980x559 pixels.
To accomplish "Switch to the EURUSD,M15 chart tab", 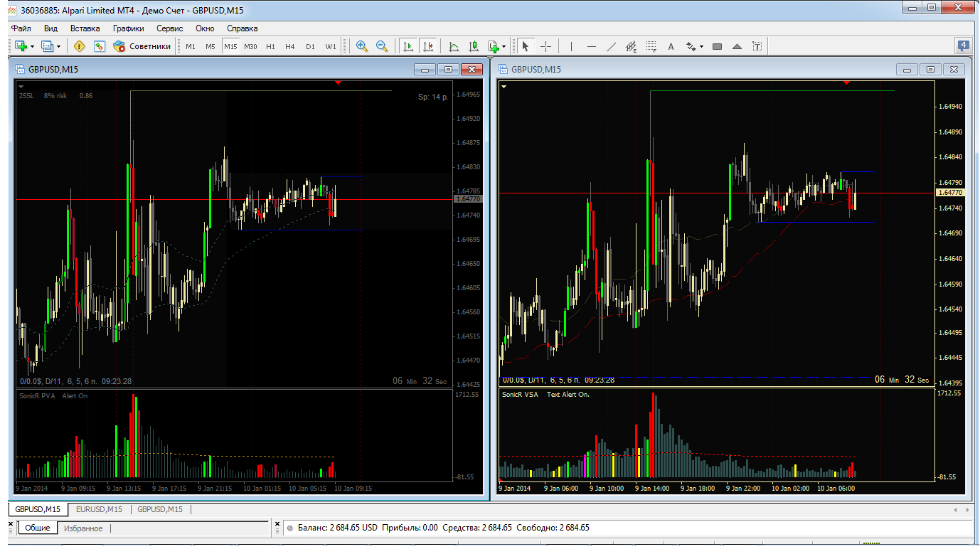I will (99, 509).
